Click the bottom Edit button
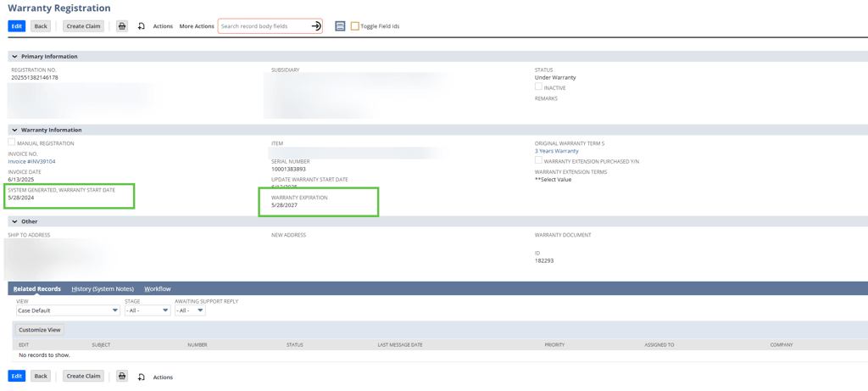 click(17, 376)
